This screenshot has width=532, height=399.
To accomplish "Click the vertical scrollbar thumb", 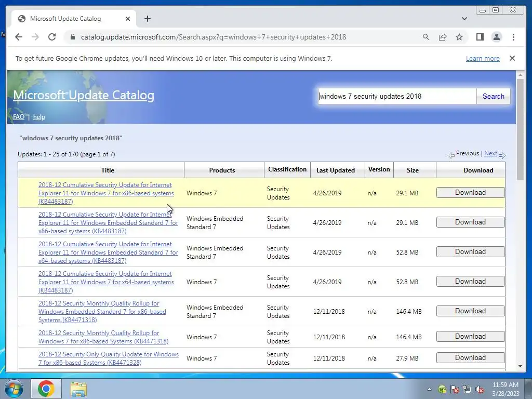I will pyautogui.click(x=520, y=129).
